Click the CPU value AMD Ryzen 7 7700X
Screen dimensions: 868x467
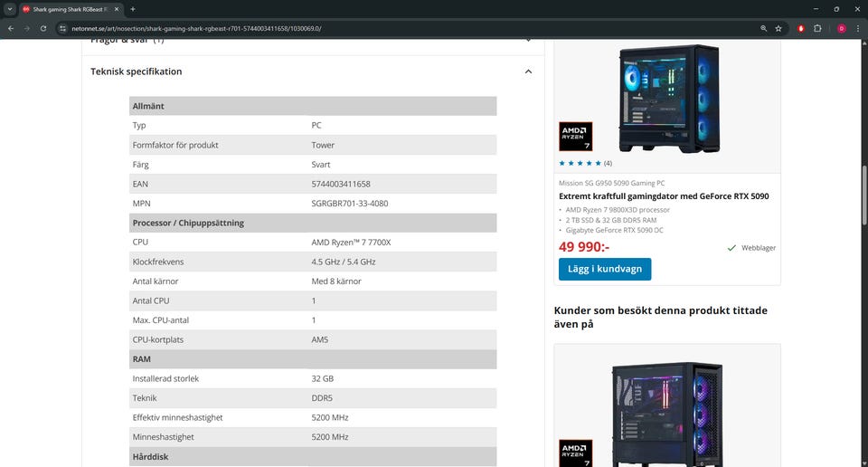click(351, 242)
